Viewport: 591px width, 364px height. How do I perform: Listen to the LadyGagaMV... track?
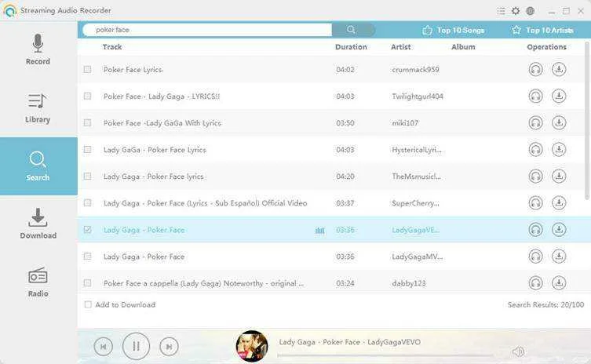pos(535,257)
